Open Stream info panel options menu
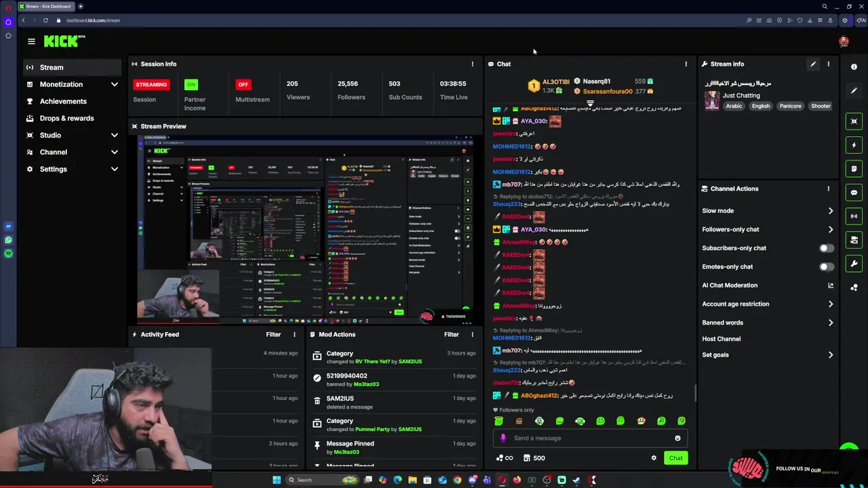 point(828,64)
